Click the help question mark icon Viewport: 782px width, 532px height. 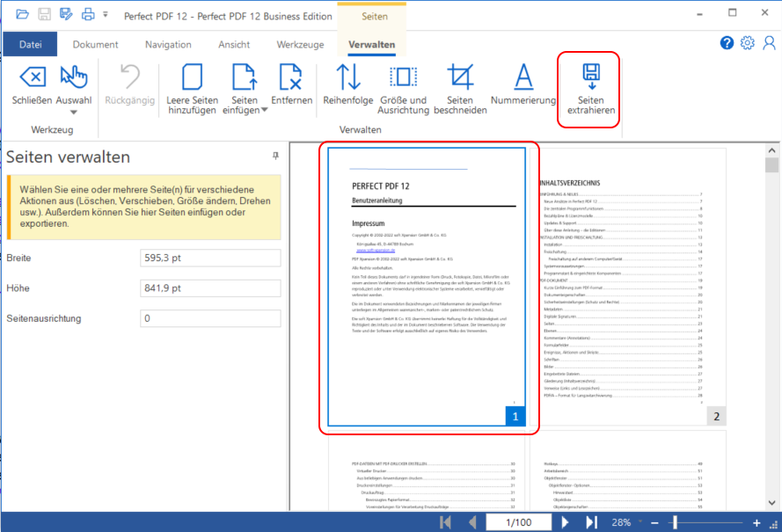tap(727, 43)
